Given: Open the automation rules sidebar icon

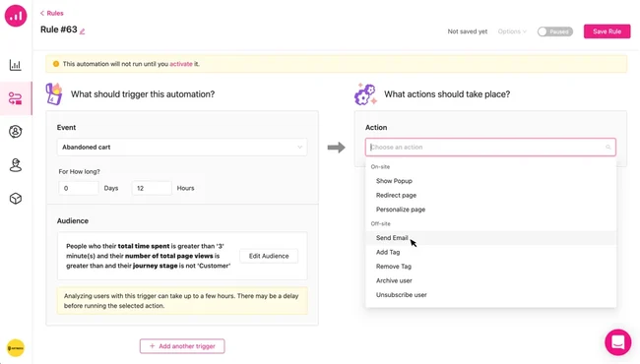Looking at the screenshot, I should [x=16, y=98].
